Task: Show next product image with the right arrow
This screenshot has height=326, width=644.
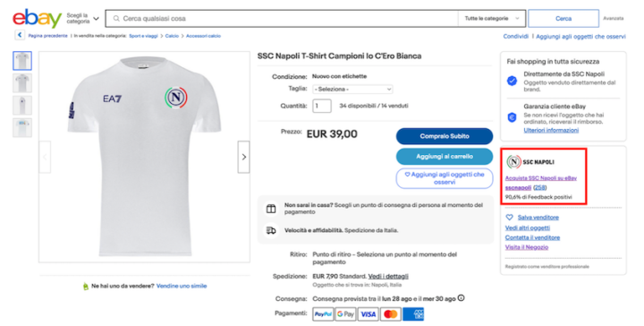Action: pos(243,157)
